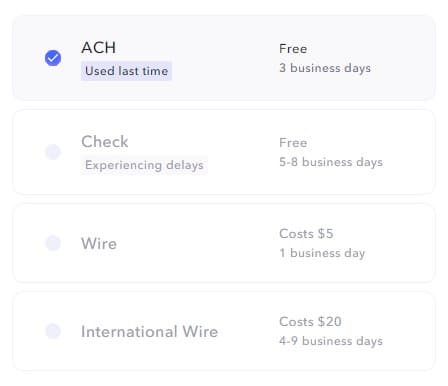Click the blue checkmark icon beside ACH

coord(53,58)
